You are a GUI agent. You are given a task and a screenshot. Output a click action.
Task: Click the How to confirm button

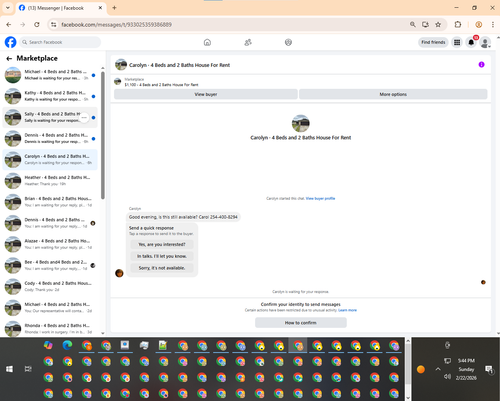tap(301, 323)
